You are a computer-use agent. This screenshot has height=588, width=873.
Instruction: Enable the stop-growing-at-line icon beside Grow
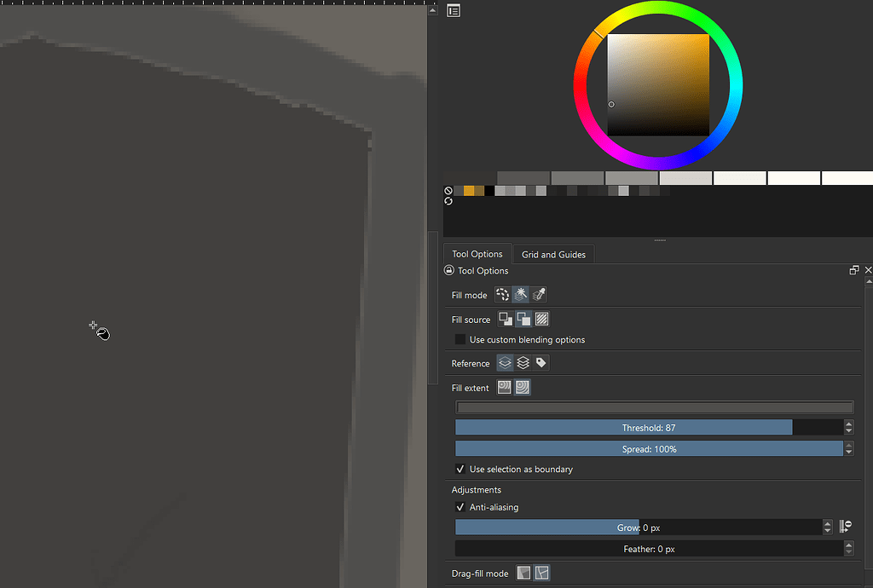[845, 527]
